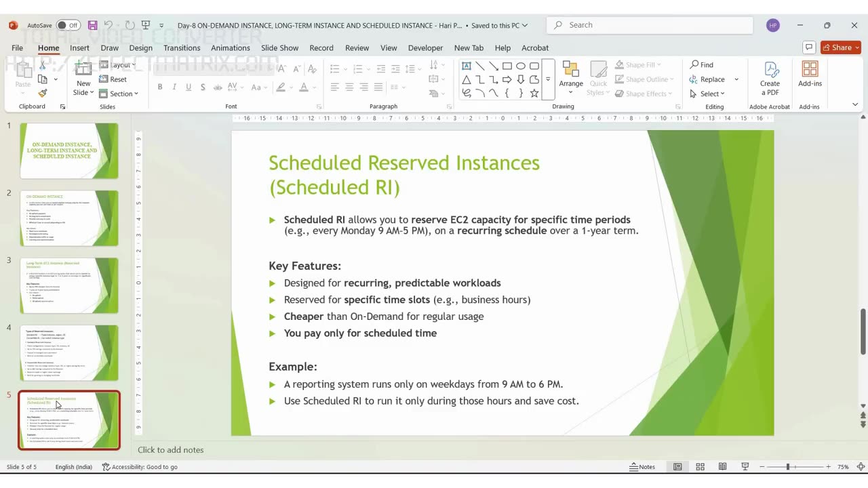
Task: Click the Text Box shape icon
Action: 467,66
